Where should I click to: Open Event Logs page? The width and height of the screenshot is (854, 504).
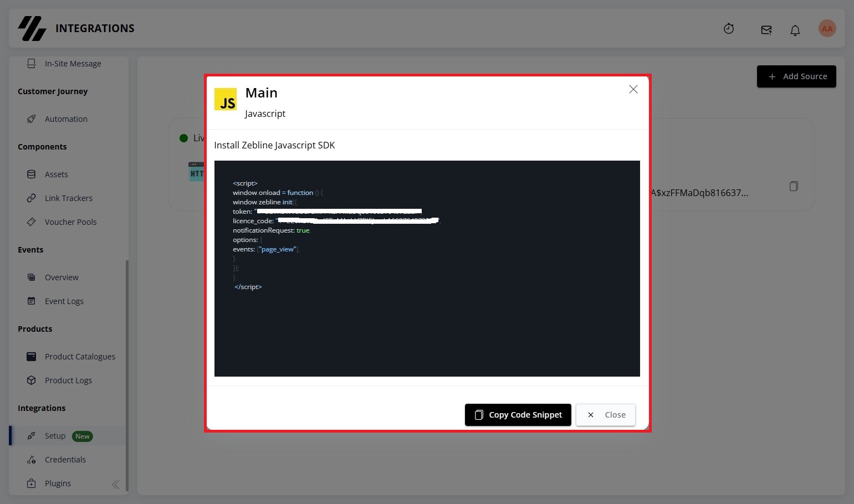pos(64,301)
